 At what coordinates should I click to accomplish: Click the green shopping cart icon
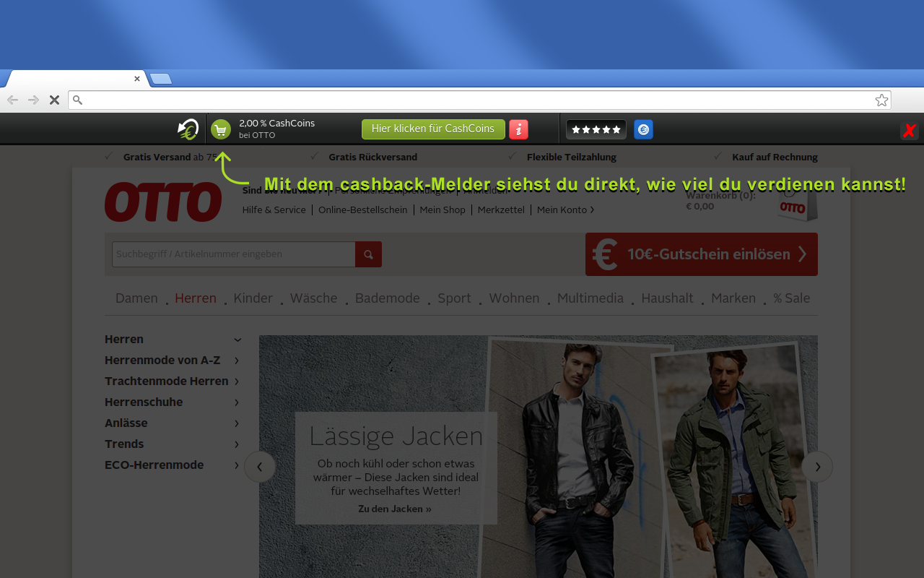tap(221, 129)
